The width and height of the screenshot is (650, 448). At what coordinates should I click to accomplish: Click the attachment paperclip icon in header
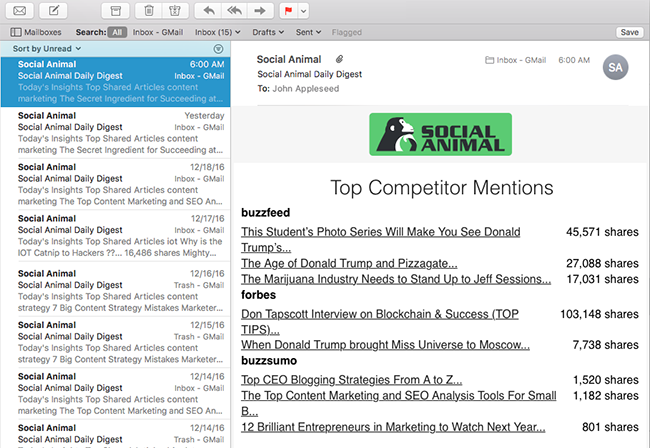click(340, 59)
